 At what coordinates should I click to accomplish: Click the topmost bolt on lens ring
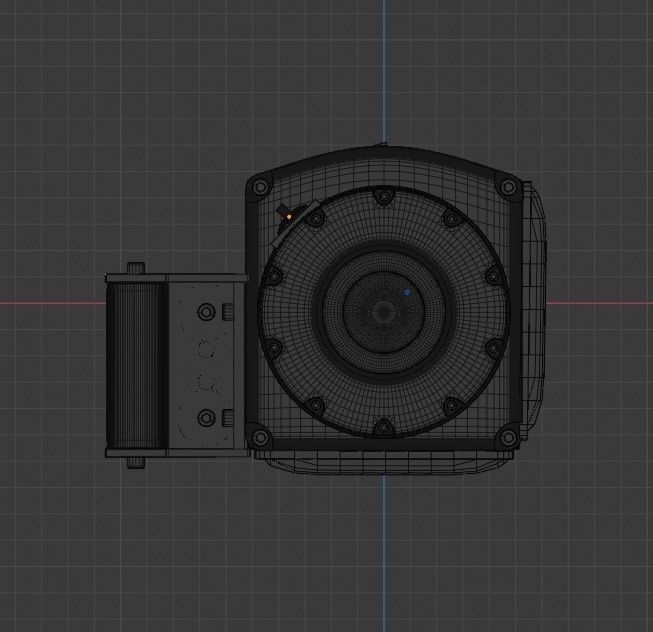[383, 196]
